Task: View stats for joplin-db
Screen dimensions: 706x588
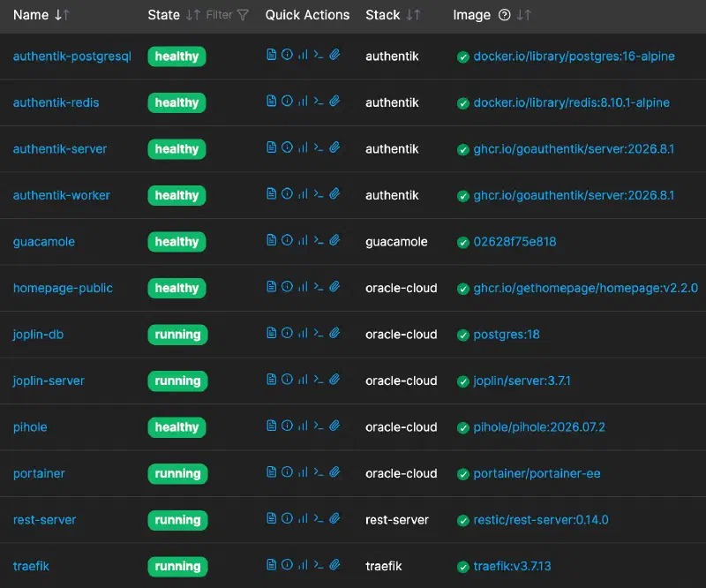Action: click(x=303, y=333)
